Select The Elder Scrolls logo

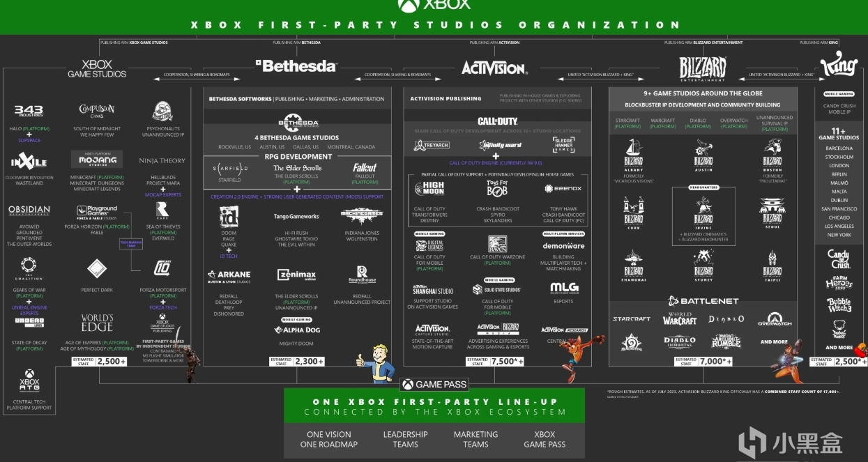pyautogui.click(x=298, y=168)
